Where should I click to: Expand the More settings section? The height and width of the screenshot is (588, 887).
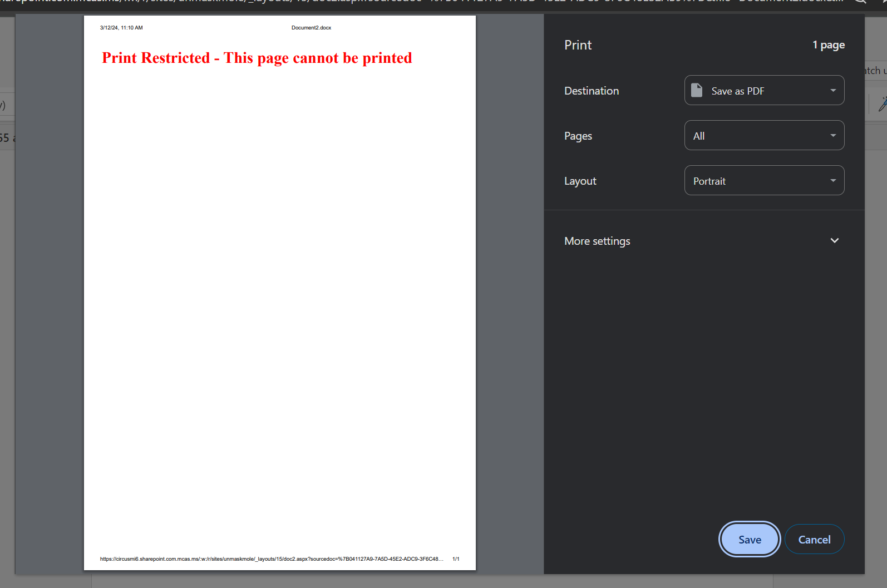click(x=597, y=241)
